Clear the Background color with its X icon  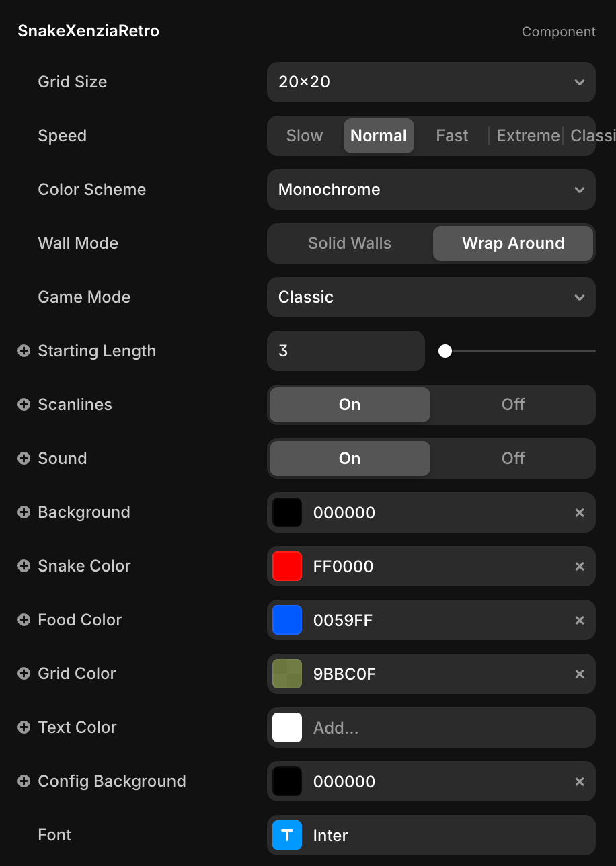pyautogui.click(x=579, y=512)
